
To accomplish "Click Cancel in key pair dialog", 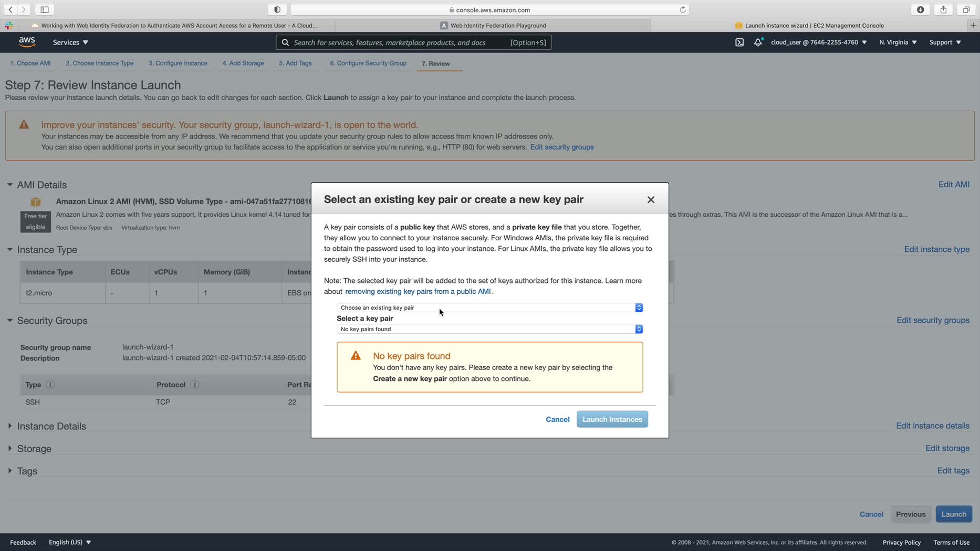I will click(558, 419).
